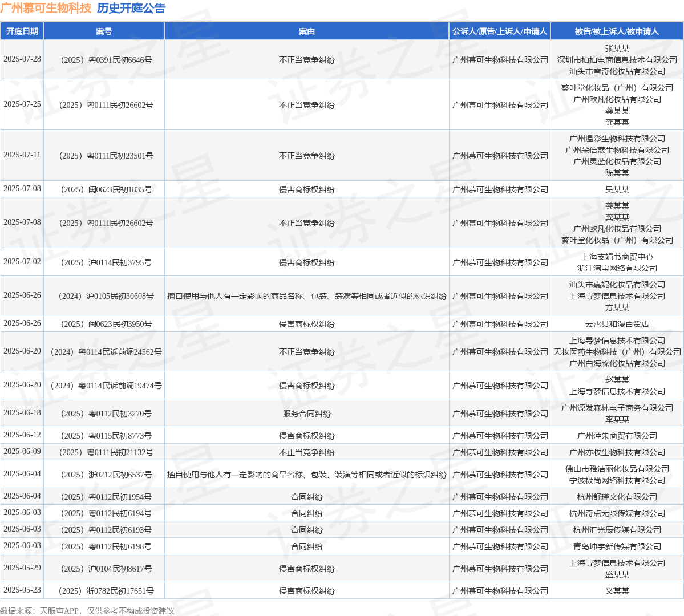Click defendant 浙江淘宝网络有限公司
Screen dimensions: 684x616
pos(617,268)
